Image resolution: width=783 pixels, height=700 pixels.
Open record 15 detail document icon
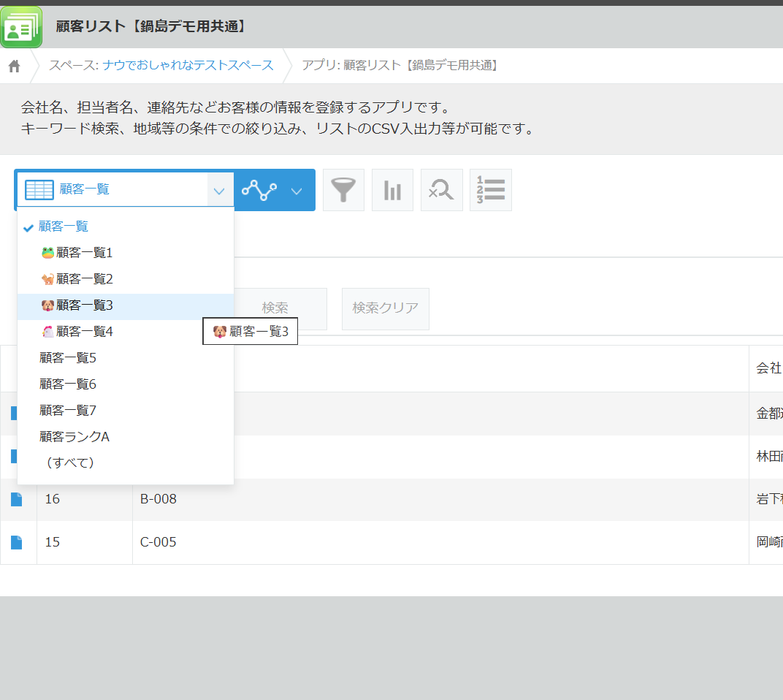16,542
